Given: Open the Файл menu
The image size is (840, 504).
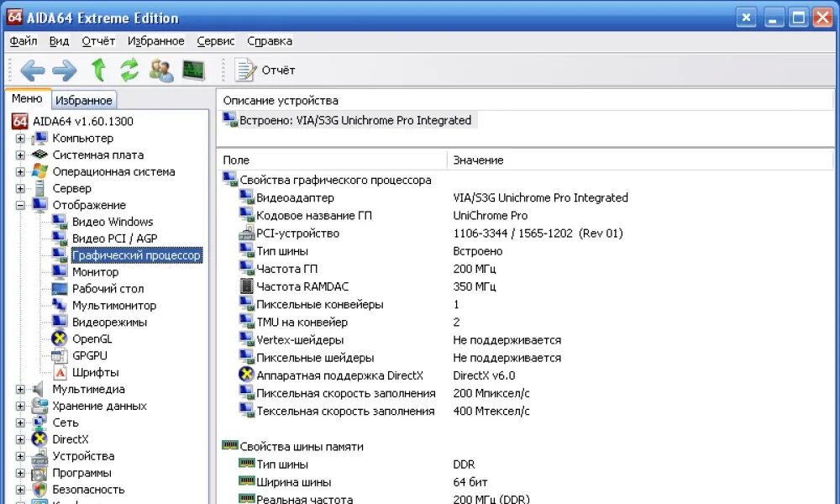Looking at the screenshot, I should coord(23,41).
